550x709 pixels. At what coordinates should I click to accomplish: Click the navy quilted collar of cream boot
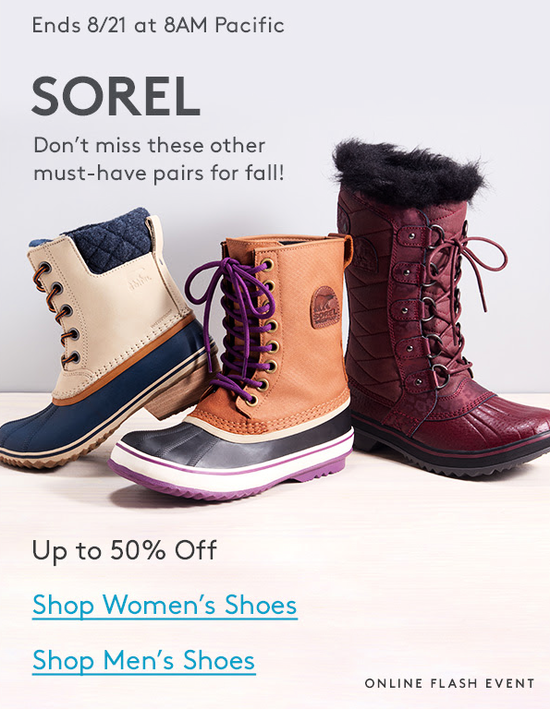pos(111,239)
